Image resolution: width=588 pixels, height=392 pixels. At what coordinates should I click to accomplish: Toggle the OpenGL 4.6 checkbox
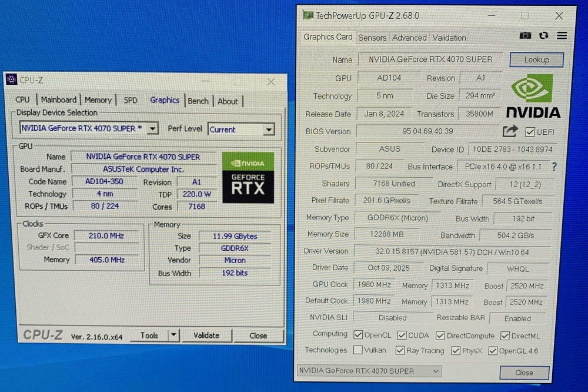tap(493, 351)
